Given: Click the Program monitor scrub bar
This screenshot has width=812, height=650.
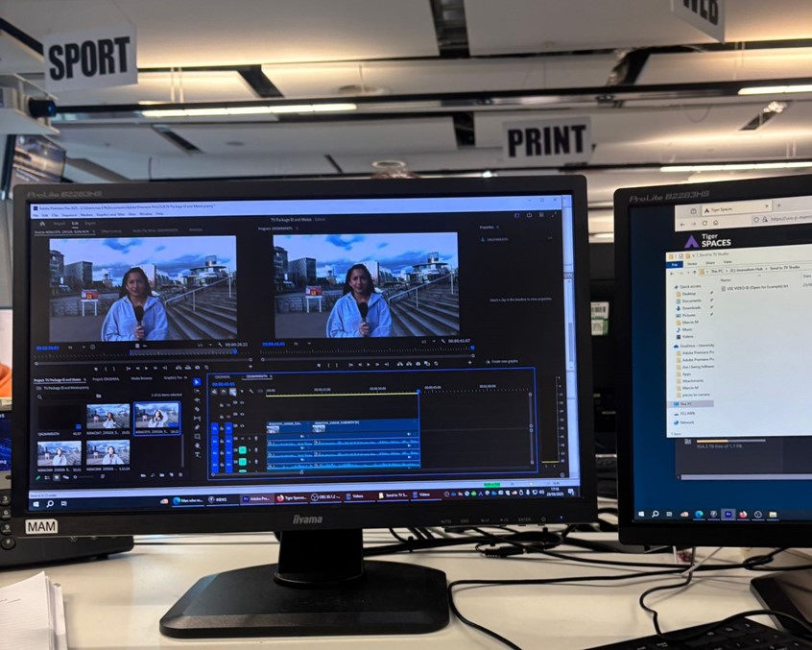Looking at the screenshot, I should (370, 352).
